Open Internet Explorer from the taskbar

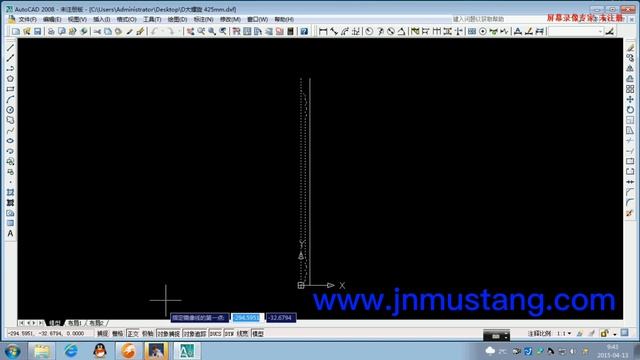71,351
